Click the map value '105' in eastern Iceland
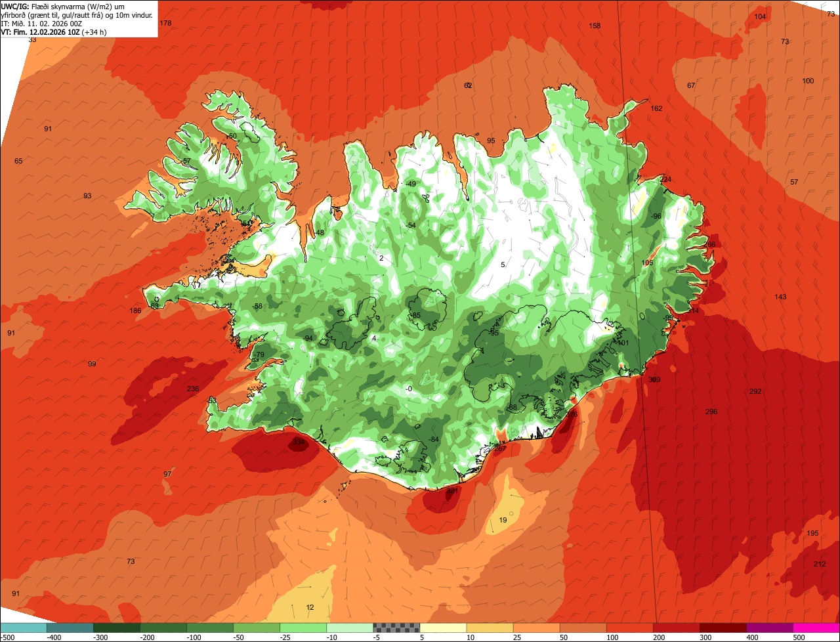This screenshot has width=840, height=642. coord(648,263)
